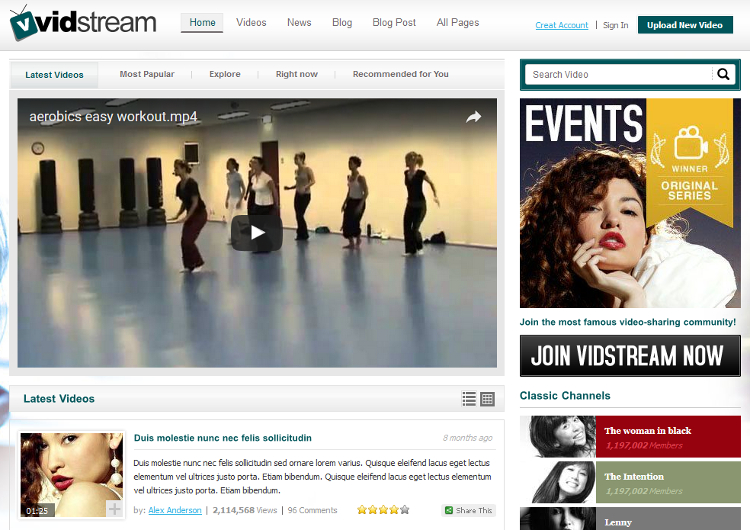Select the Explore tab
Screen dimensions: 750x530
[225, 74]
